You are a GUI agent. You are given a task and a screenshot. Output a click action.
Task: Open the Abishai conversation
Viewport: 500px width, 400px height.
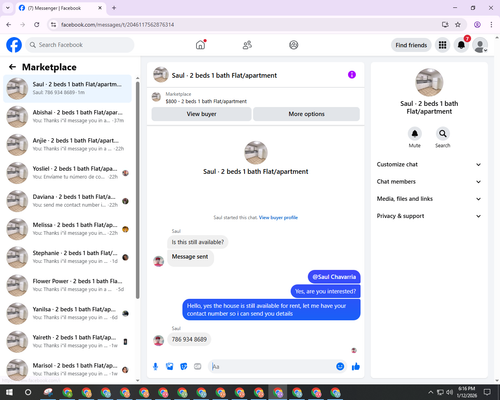[68, 116]
